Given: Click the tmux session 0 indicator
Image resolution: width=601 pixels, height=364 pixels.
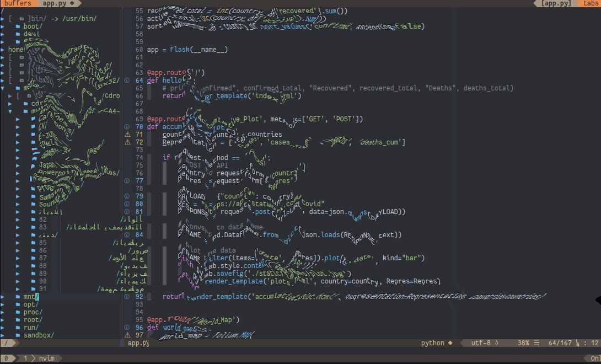Looking at the screenshot, I should pyautogui.click(x=6, y=358).
